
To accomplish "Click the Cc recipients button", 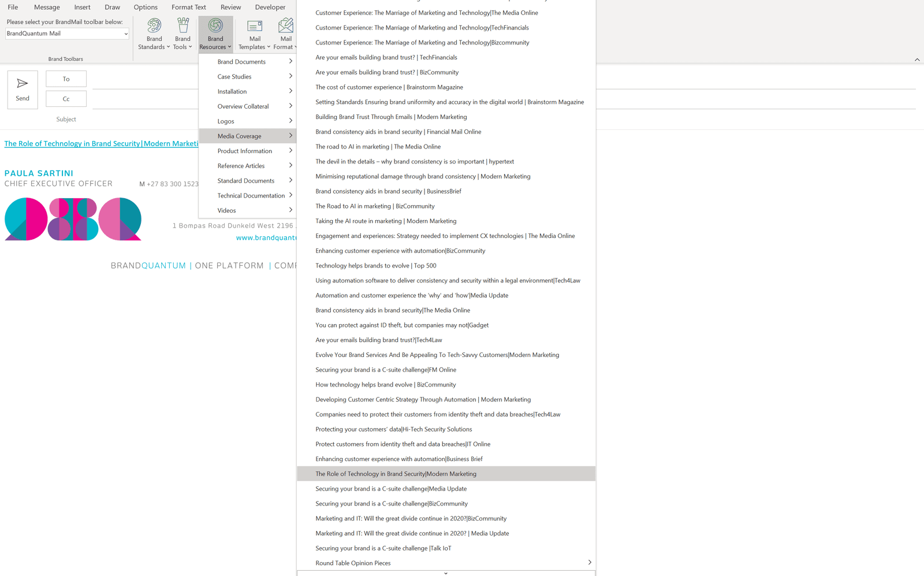I will point(66,99).
